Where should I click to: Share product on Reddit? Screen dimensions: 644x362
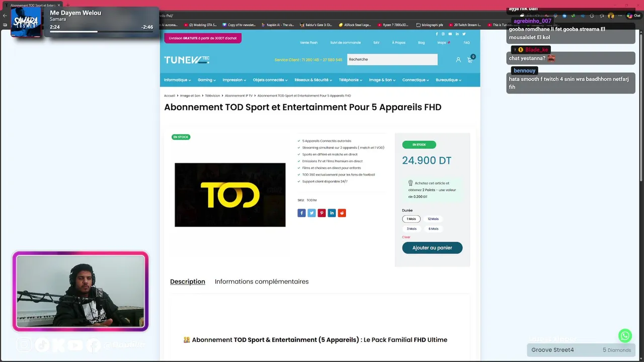click(342, 213)
